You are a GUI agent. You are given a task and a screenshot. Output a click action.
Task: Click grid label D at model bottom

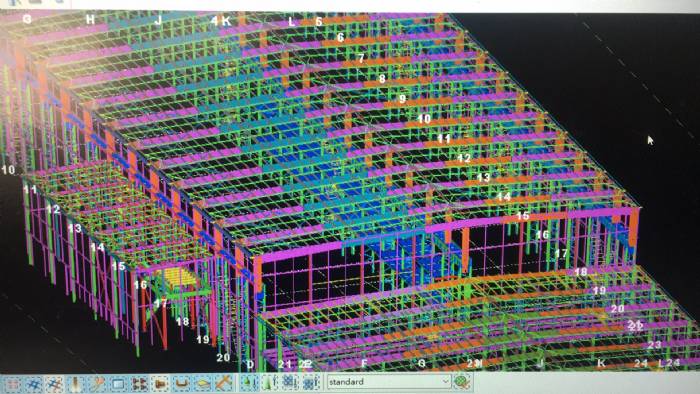pos(250,364)
